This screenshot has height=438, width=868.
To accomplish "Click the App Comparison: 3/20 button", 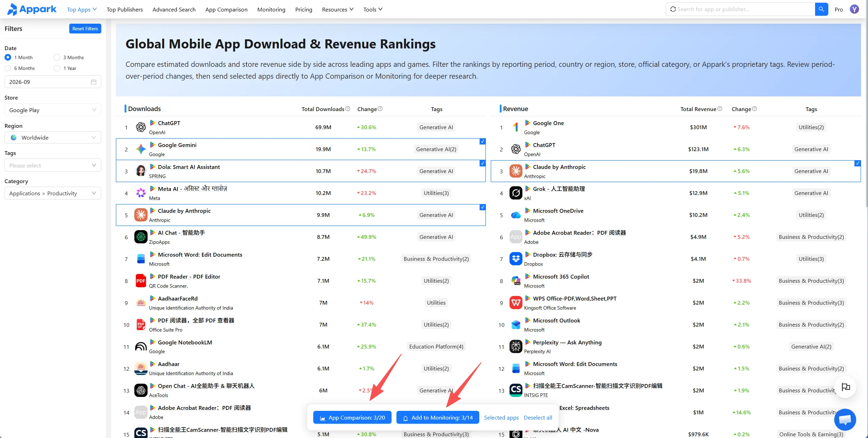I will pos(352,417).
